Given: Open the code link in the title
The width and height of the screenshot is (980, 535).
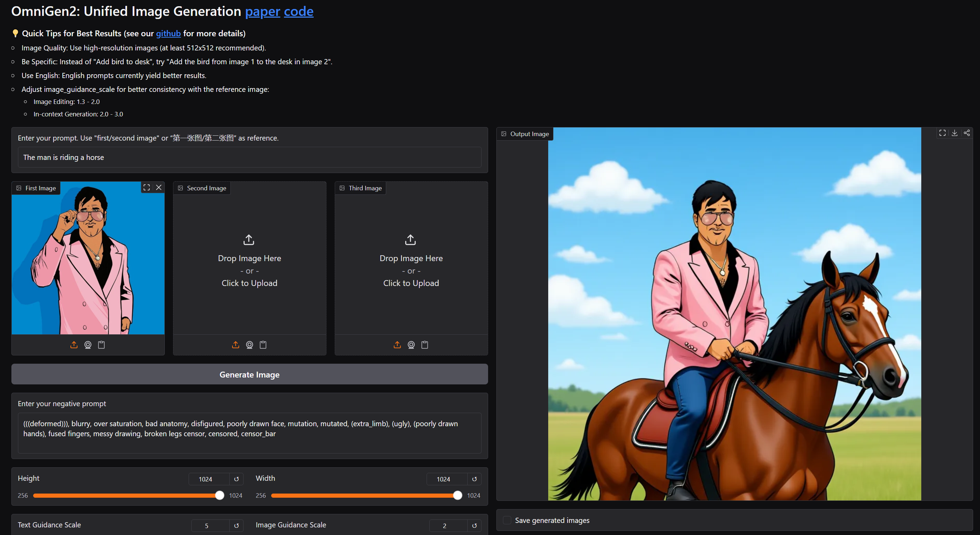Looking at the screenshot, I should tap(299, 11).
